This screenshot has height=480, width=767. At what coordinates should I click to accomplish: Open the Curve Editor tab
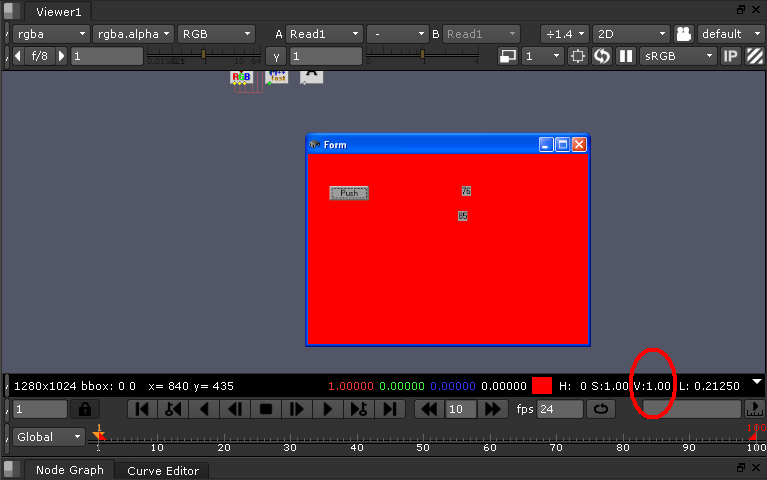tap(163, 470)
